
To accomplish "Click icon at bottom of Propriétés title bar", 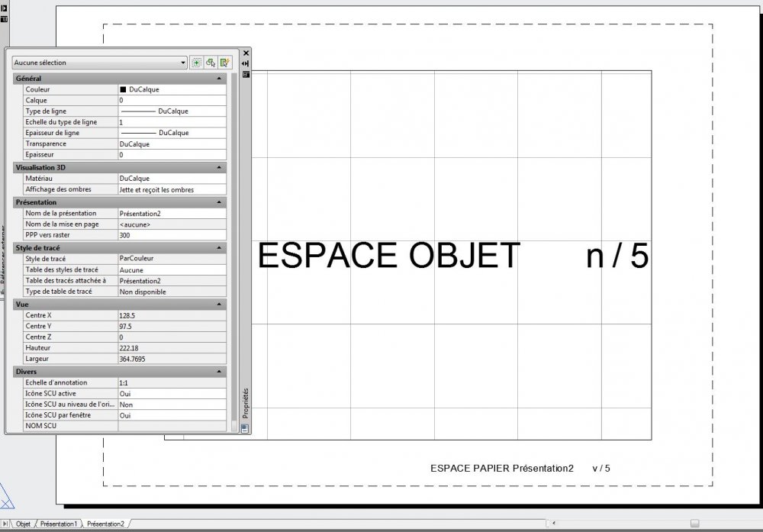I will (245, 428).
